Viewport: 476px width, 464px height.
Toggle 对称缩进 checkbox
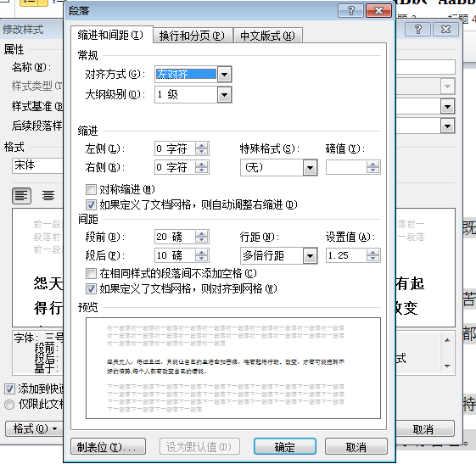point(91,190)
